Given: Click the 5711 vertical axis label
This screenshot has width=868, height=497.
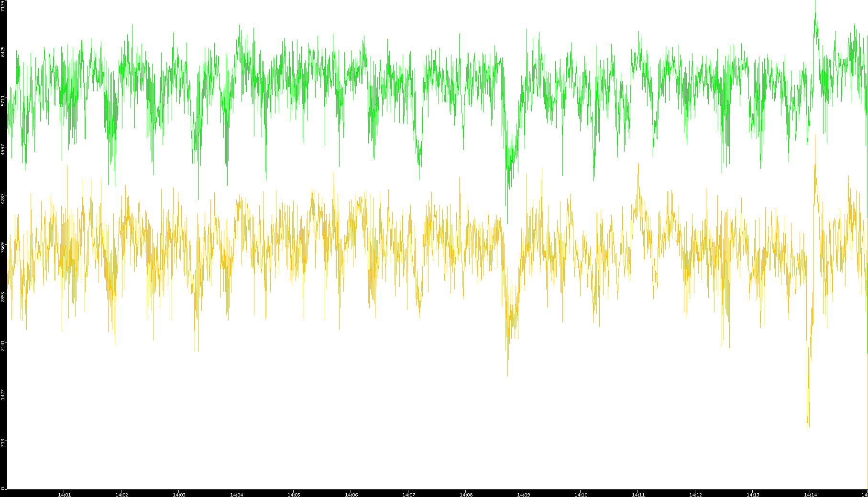Looking at the screenshot, I should tap(3, 100).
